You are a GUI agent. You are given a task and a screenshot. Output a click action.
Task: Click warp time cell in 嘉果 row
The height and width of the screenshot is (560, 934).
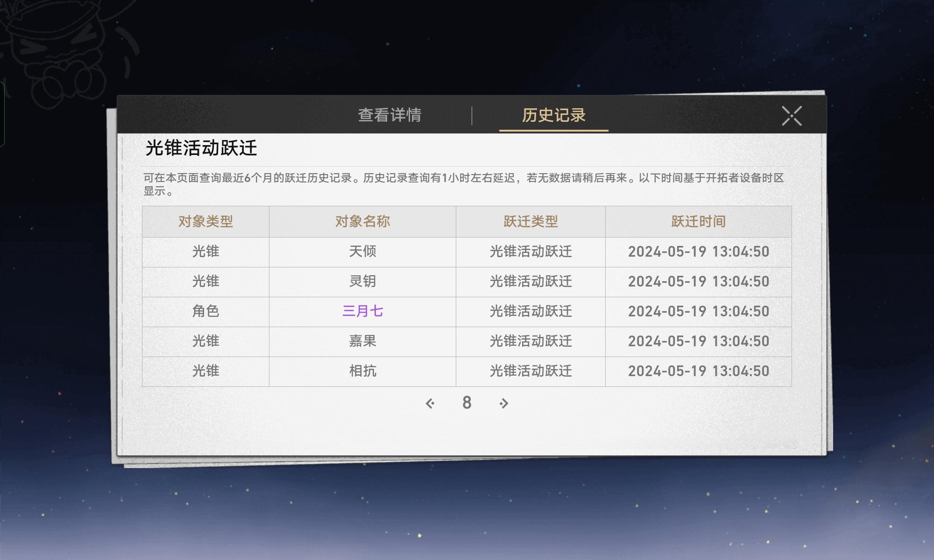699,341
